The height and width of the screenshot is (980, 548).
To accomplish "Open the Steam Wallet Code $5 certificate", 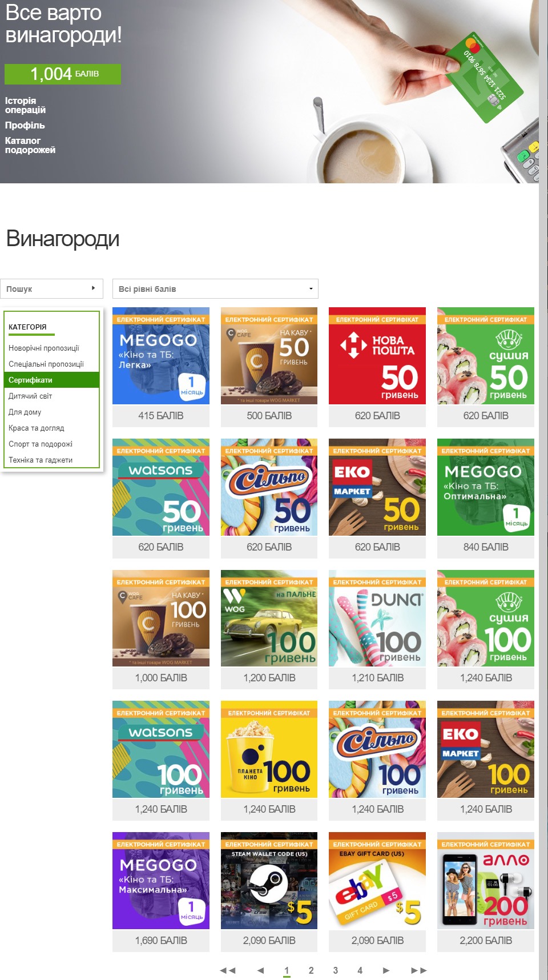I will click(x=269, y=891).
